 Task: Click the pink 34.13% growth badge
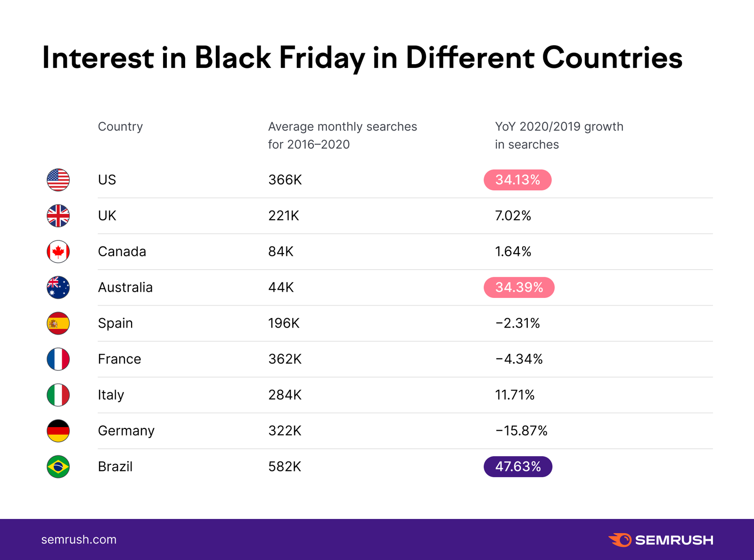point(517,180)
